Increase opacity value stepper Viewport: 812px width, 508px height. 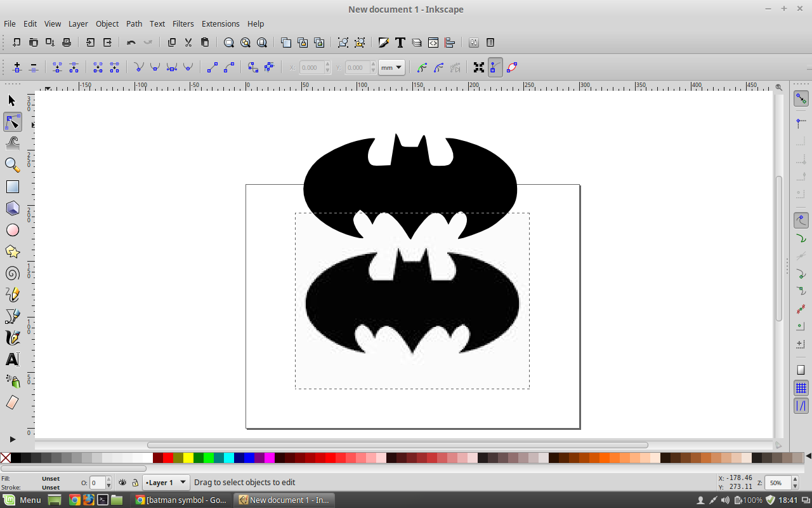[x=108, y=479]
